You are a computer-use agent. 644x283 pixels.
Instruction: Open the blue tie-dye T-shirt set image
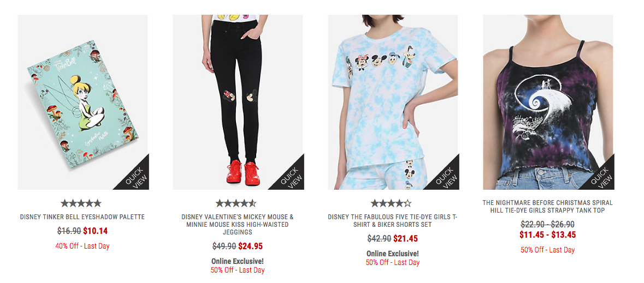pos(393,102)
